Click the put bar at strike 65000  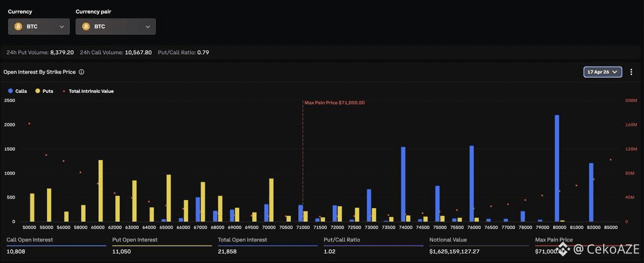[x=169, y=198]
